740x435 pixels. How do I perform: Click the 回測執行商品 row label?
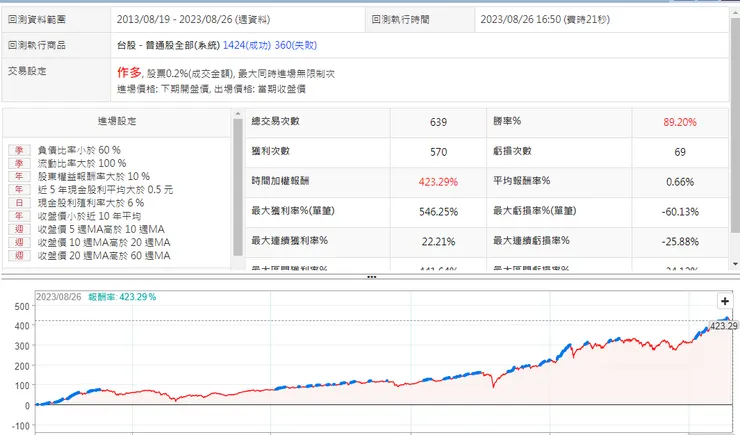tap(37, 45)
